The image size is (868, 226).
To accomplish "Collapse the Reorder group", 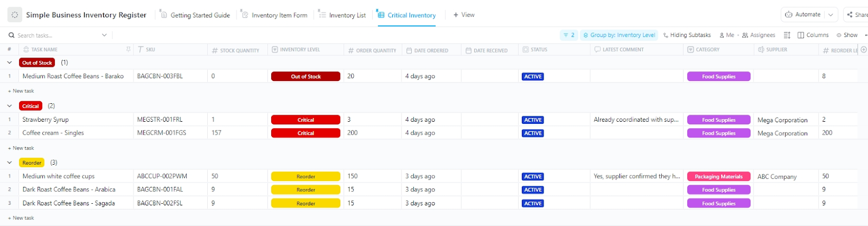I will tap(9, 162).
